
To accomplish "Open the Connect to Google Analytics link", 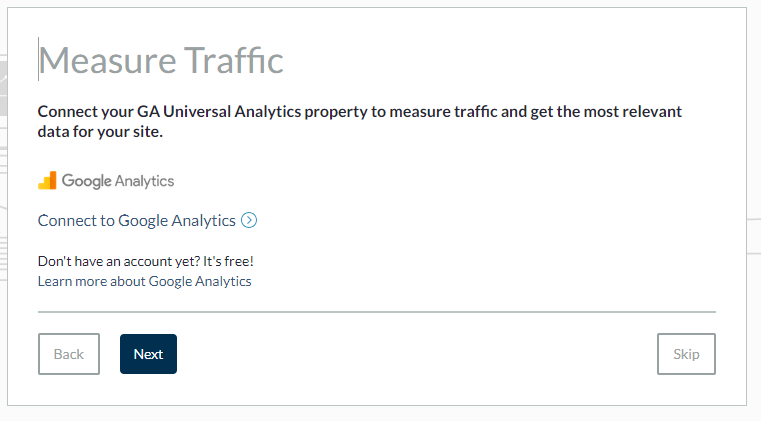I will pyautogui.click(x=136, y=220).
